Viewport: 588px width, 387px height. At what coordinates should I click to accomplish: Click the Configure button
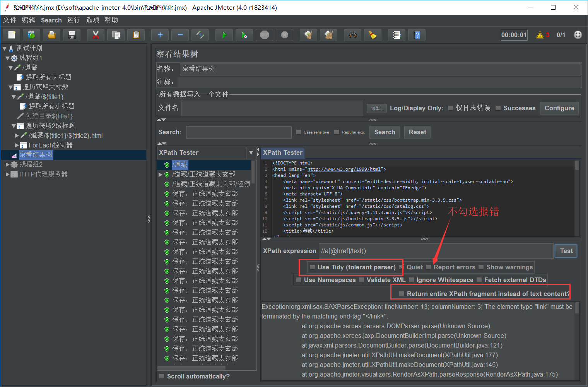[x=559, y=108]
